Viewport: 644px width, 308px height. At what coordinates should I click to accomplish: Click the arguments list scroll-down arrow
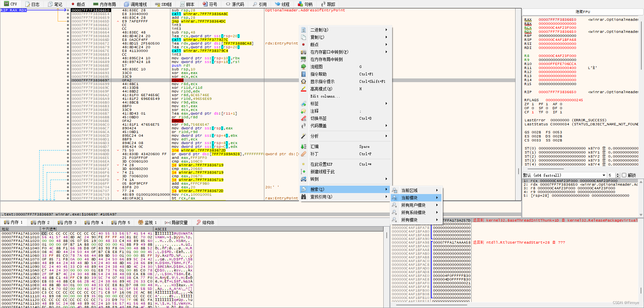641,215
